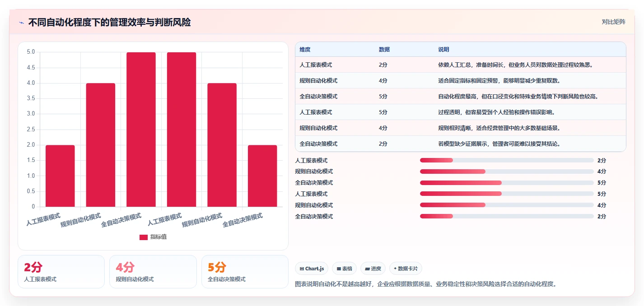Toggle the 指标值 legend color swatch
Viewport: 644px width, 306px height.
[143, 237]
